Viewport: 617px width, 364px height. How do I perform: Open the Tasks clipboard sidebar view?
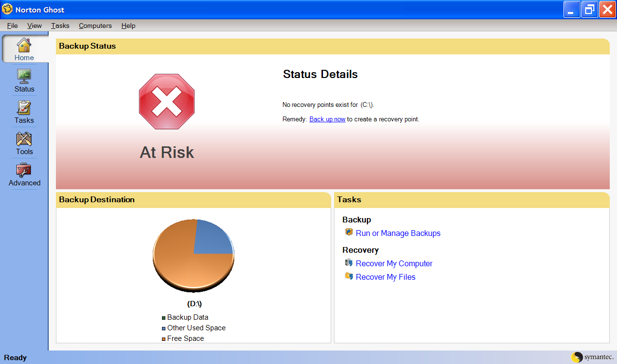coord(24,112)
